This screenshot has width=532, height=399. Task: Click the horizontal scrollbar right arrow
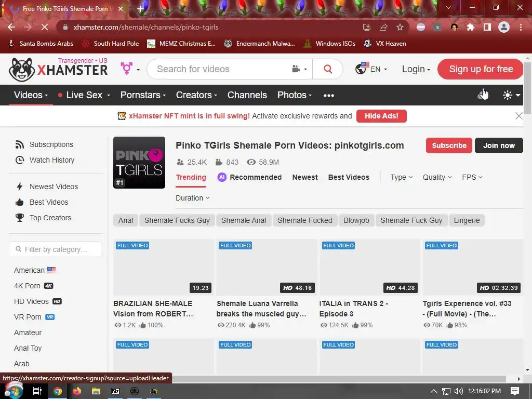[519, 379]
